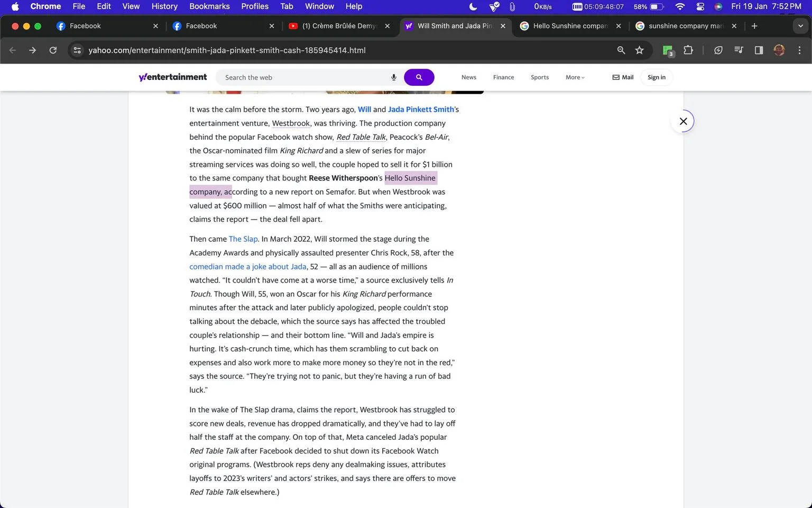Expand the More dropdown in Yahoo navigation
The image size is (812, 508).
coord(575,77)
